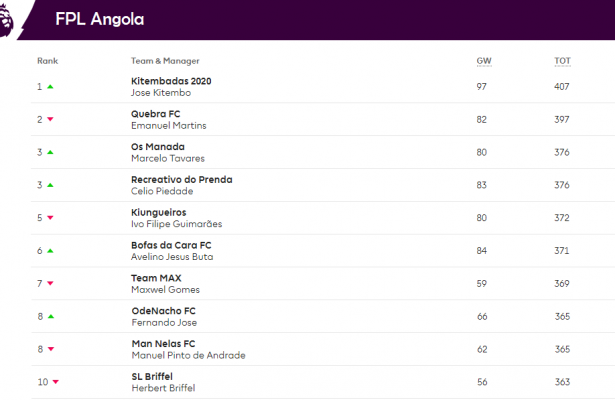Click the green up arrow beside Recreativo do Prenda

coord(50,185)
